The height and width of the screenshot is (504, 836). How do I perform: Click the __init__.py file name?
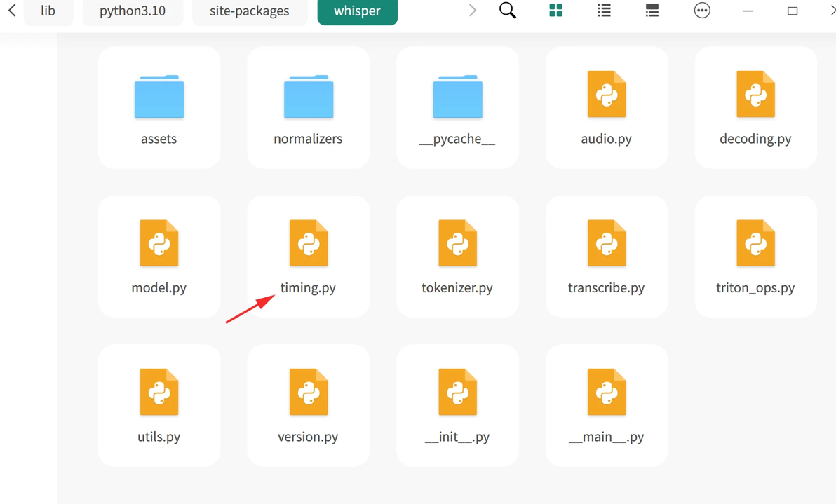click(457, 437)
